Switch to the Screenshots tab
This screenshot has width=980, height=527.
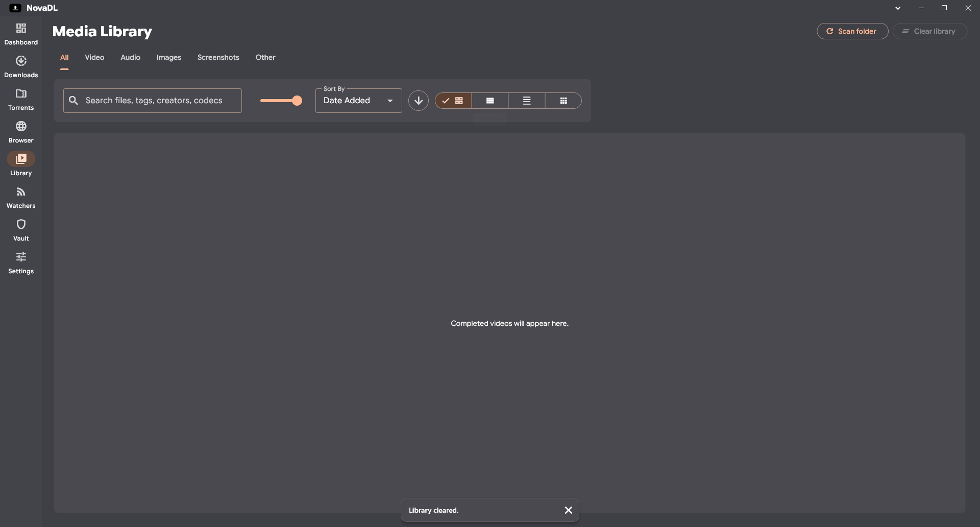tap(218, 57)
